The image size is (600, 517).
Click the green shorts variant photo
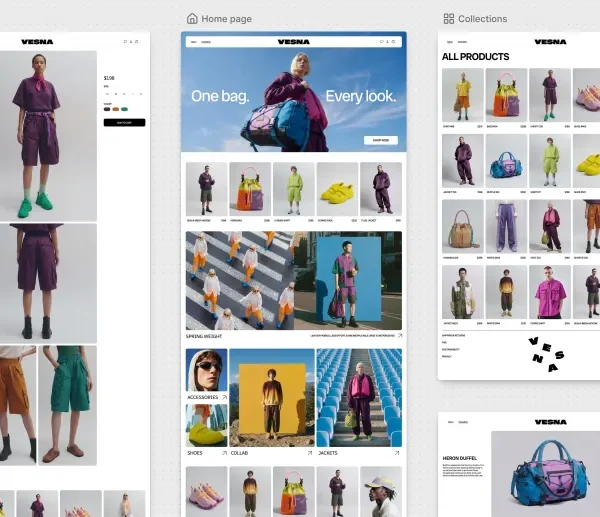coord(68,405)
